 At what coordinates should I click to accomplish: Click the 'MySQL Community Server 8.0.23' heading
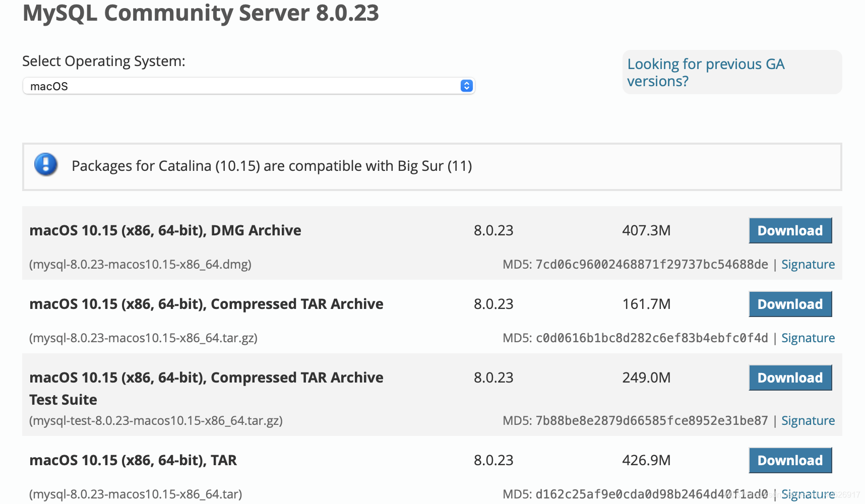[201, 13]
